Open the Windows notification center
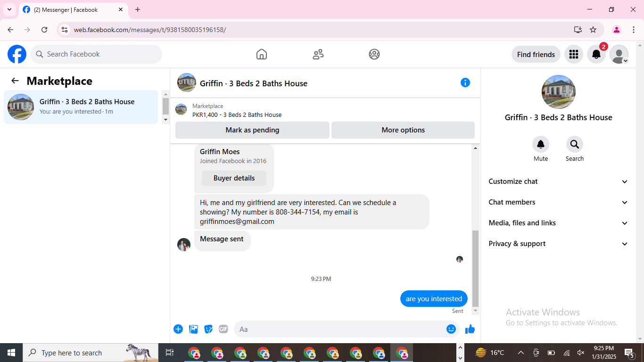 click(629, 353)
